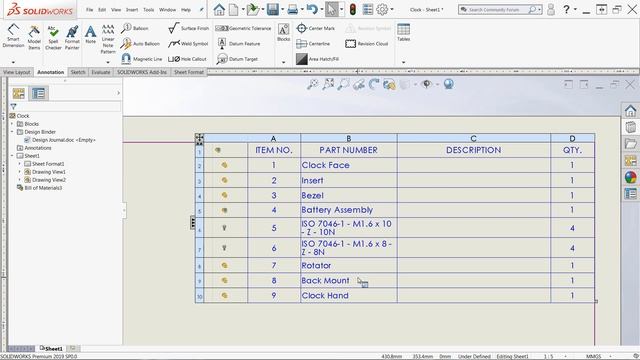Add a Surface Finish symbol
Viewport: 640px width, 360px height.
coord(189,28)
